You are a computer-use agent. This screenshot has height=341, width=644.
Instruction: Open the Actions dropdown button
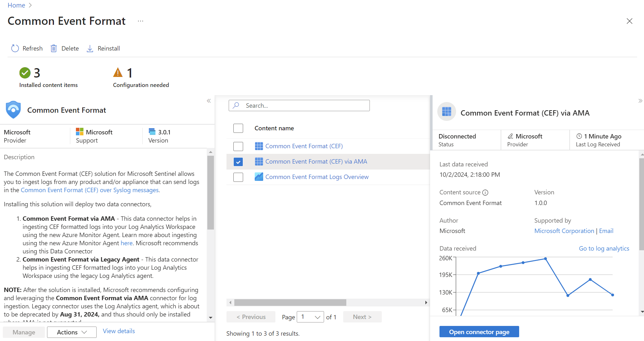coord(72,332)
